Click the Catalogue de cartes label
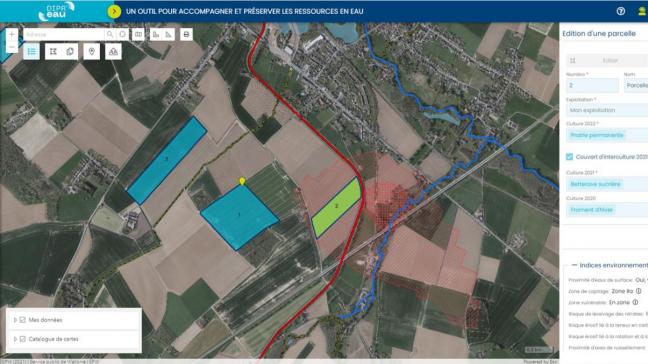648x364 pixels. (54, 339)
